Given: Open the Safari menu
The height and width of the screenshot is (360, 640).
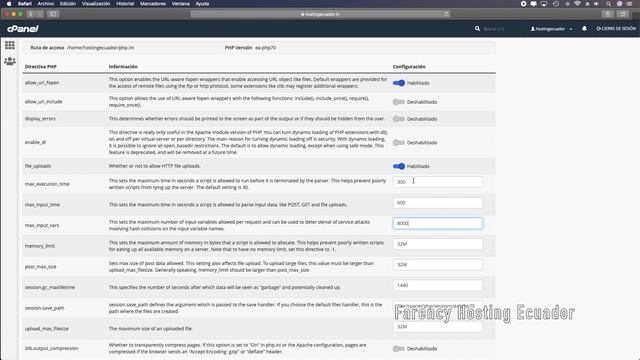Looking at the screenshot, I should [24, 4].
